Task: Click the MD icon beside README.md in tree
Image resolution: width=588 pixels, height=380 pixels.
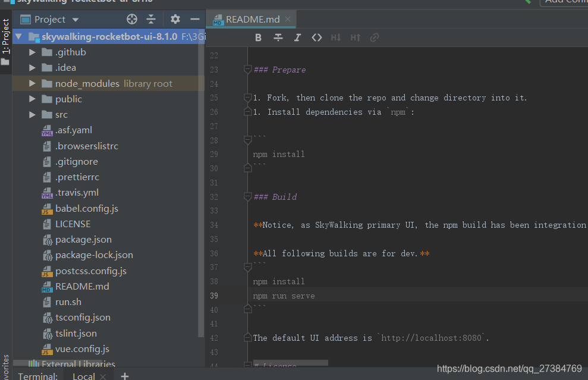Action: (x=47, y=287)
